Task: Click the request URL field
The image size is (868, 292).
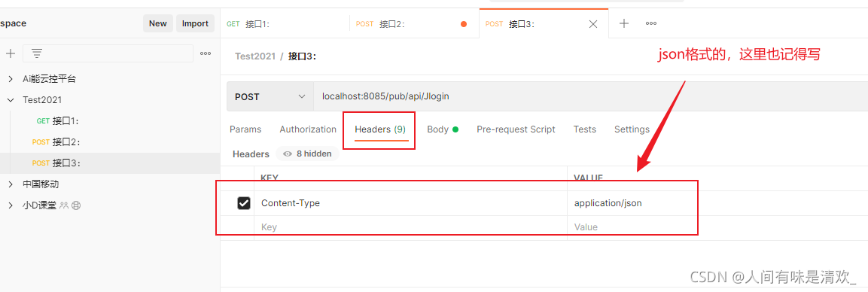Action: pos(590,96)
